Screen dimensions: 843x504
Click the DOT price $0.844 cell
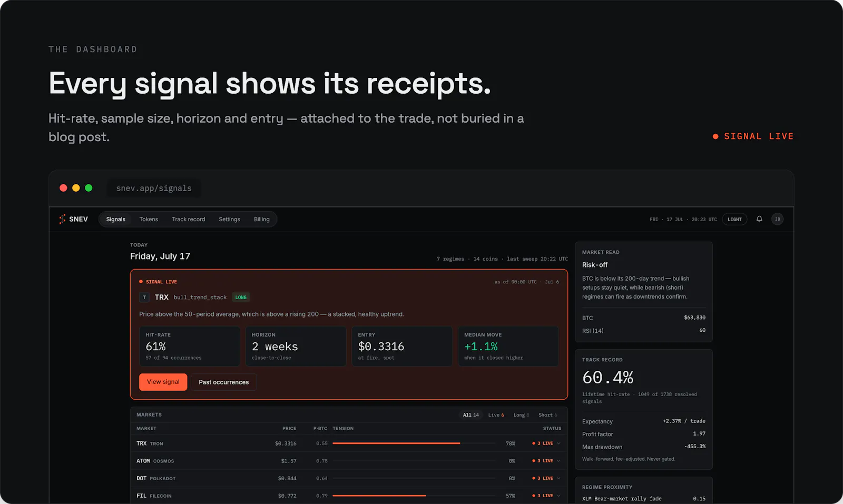click(287, 478)
